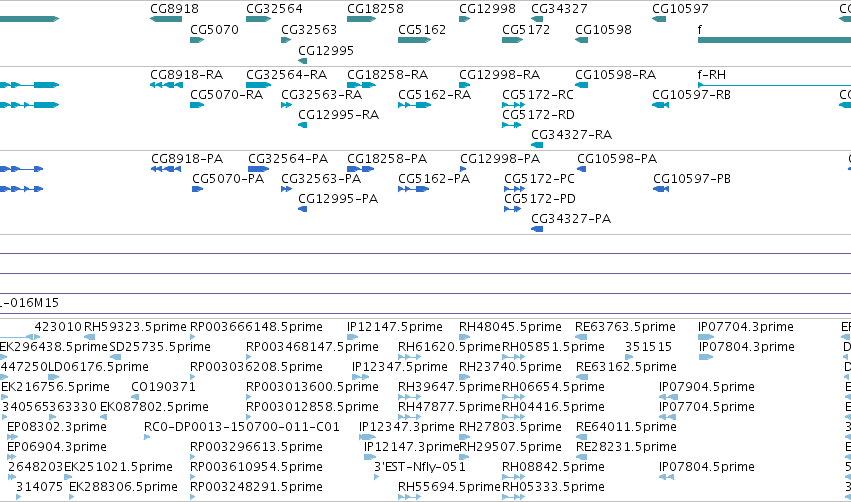The height and width of the screenshot is (502, 851).
Task: Click the EST IP07804.3prime label
Action: click(747, 347)
